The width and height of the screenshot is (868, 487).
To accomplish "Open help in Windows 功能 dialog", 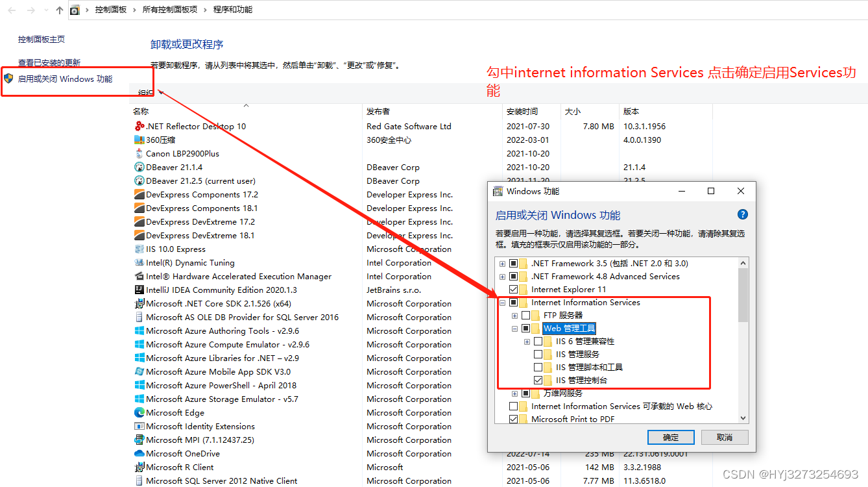I will pos(743,214).
